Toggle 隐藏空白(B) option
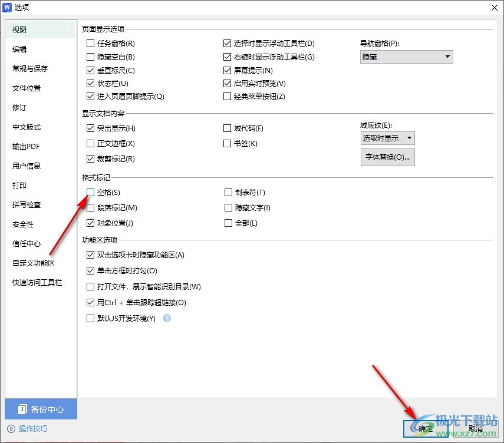 pyautogui.click(x=91, y=57)
